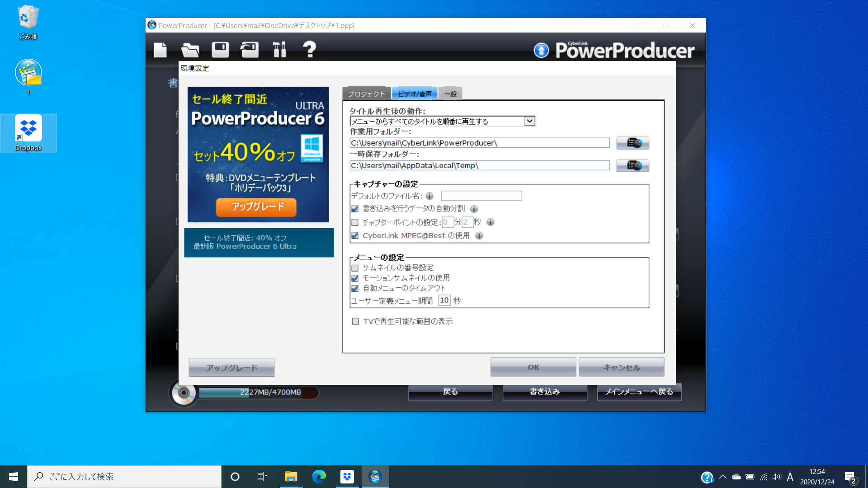Image resolution: width=868 pixels, height=488 pixels.
Task: Switch to the ビデオ/音声 tab
Action: [415, 94]
